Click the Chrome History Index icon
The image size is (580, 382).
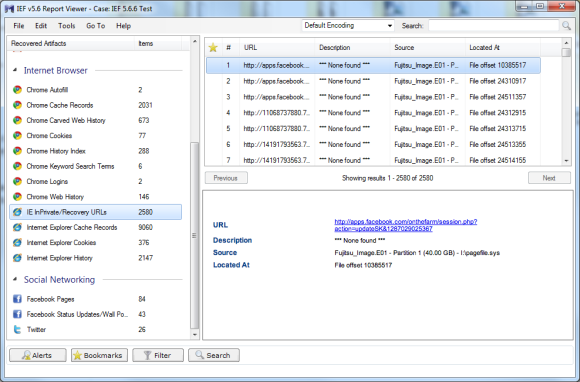pos(17,151)
